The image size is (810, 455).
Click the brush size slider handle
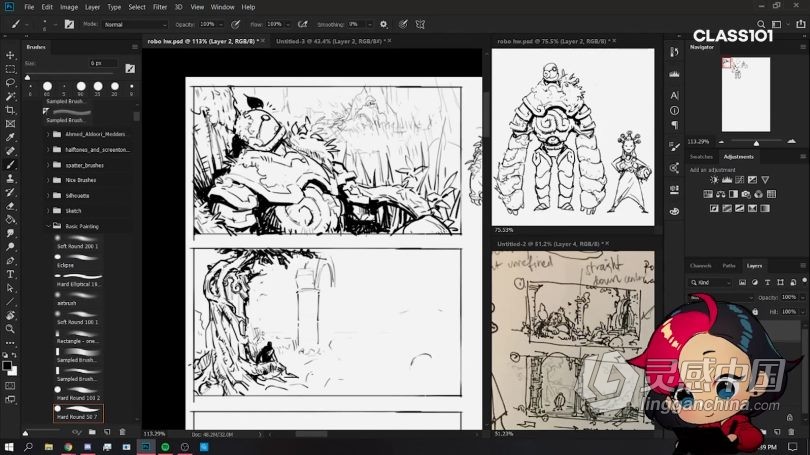tap(27, 78)
